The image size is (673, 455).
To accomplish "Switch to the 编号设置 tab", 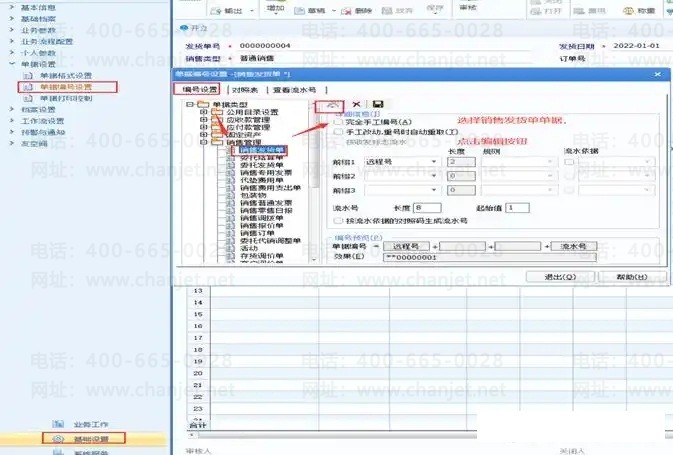I will click(199, 89).
